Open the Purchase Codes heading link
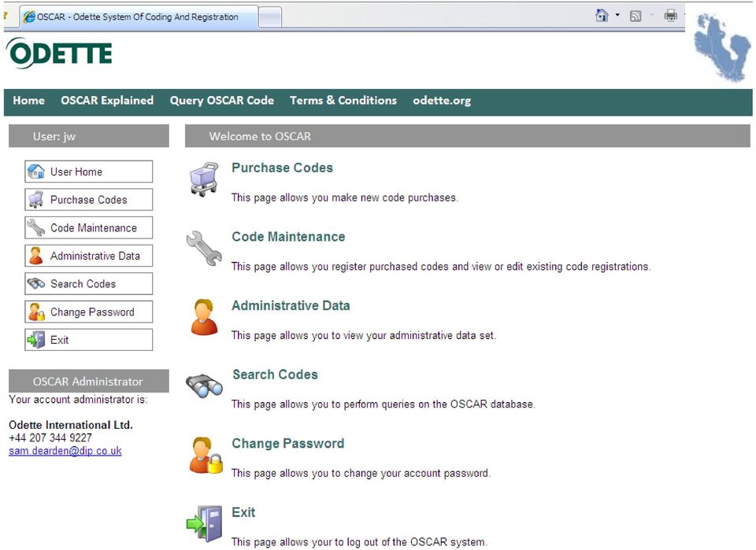Screen dimensions: 756x550 pos(282,168)
